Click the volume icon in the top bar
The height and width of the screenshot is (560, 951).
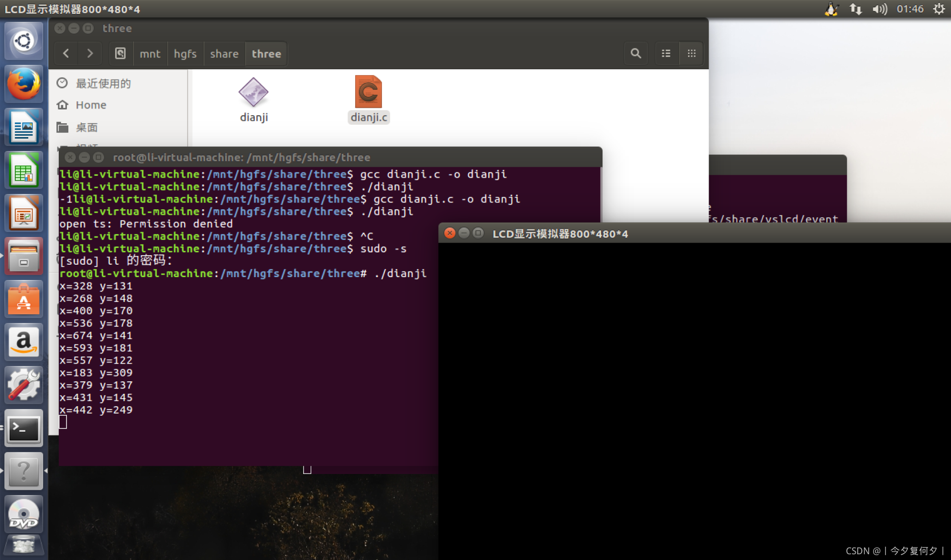pos(880,9)
